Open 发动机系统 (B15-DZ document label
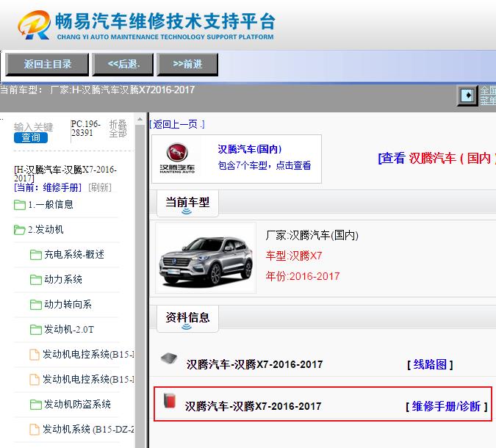This screenshot has width=496, height=448. [x=88, y=429]
